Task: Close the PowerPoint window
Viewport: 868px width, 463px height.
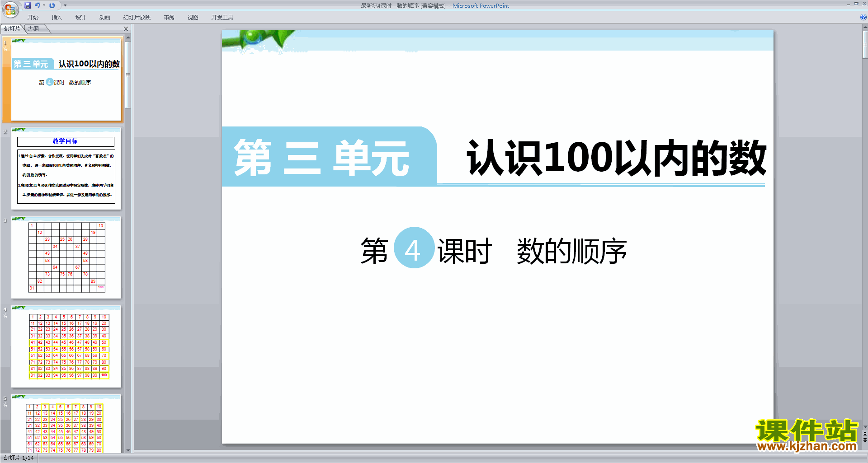Action: [x=864, y=4]
